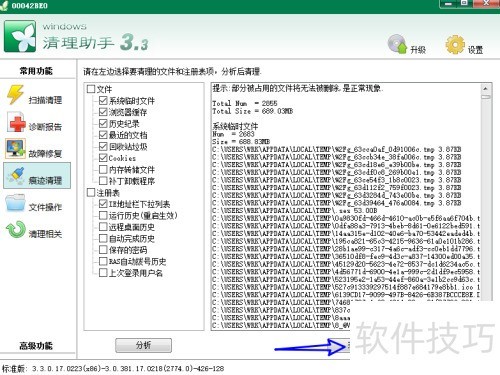Open the 设置 gear icon
Screen dimensions: 500x375
coord(455,44)
